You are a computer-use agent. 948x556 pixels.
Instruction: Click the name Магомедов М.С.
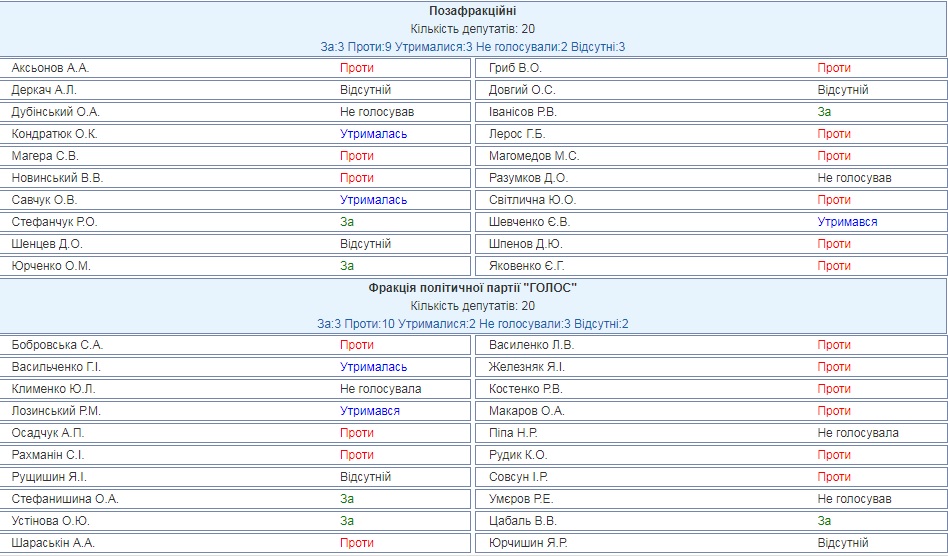(534, 156)
